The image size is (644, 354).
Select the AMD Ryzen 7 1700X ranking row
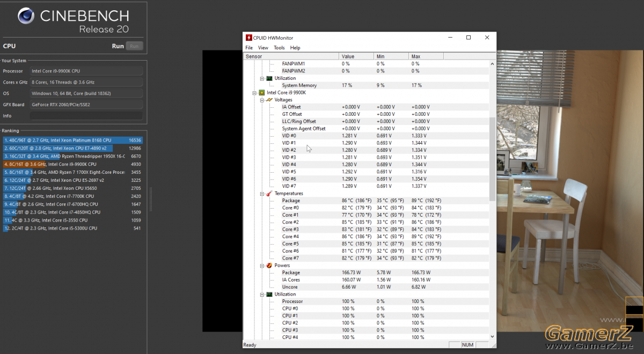(x=73, y=172)
